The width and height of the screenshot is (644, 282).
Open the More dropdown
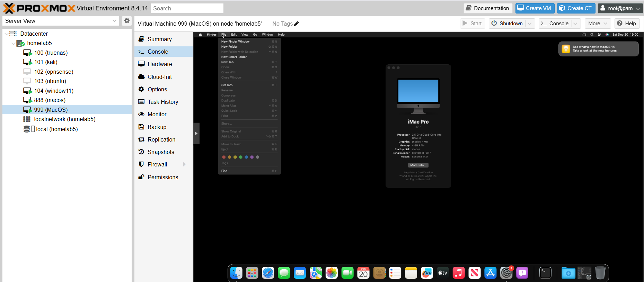pyautogui.click(x=598, y=24)
